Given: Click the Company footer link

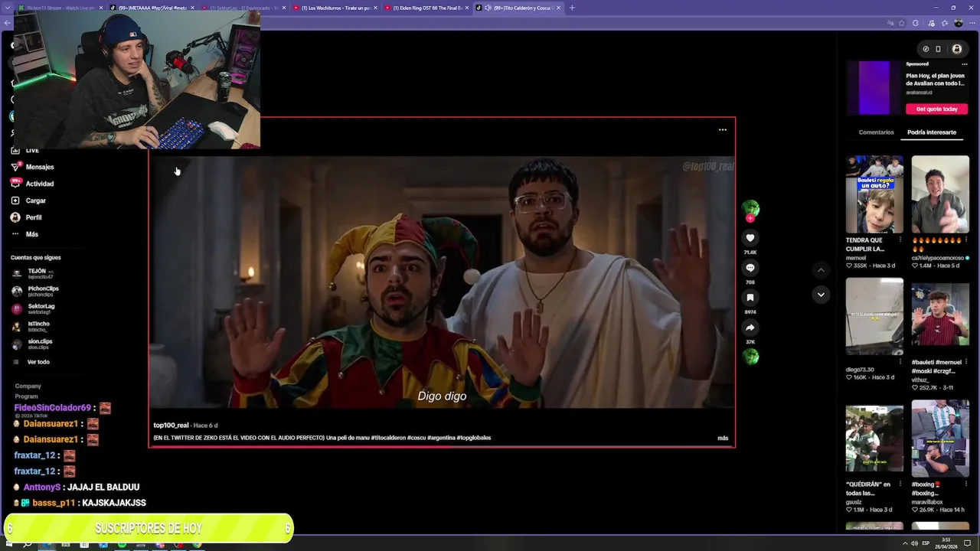Looking at the screenshot, I should coord(28,386).
